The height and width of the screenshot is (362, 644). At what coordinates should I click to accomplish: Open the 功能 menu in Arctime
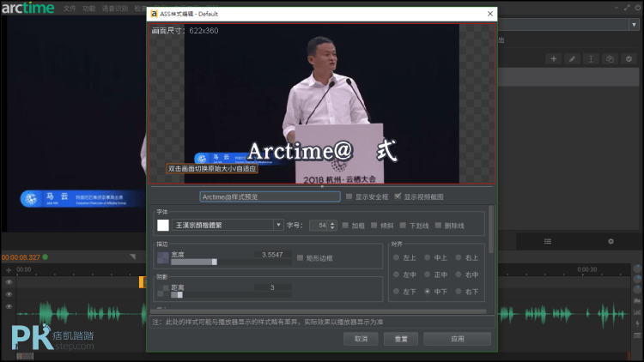(x=88, y=9)
